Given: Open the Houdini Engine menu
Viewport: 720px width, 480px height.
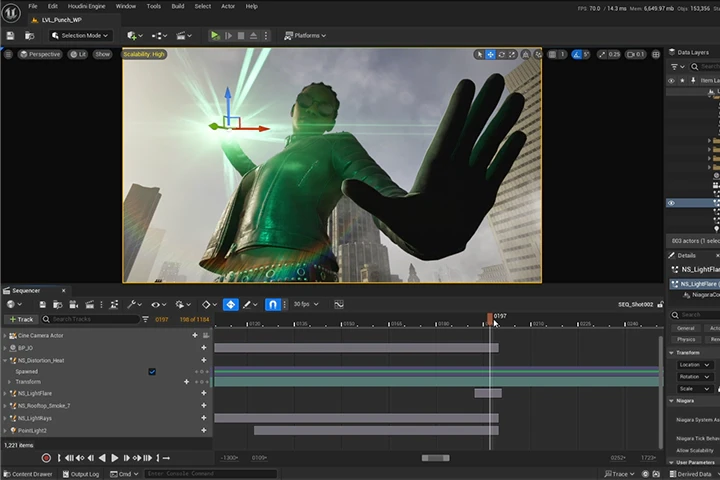Looking at the screenshot, I should click(86, 6).
